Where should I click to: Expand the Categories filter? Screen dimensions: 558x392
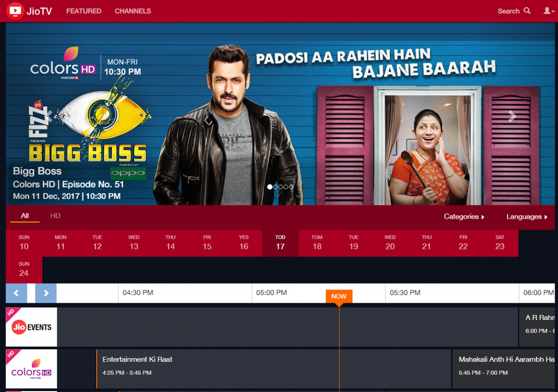(x=464, y=217)
